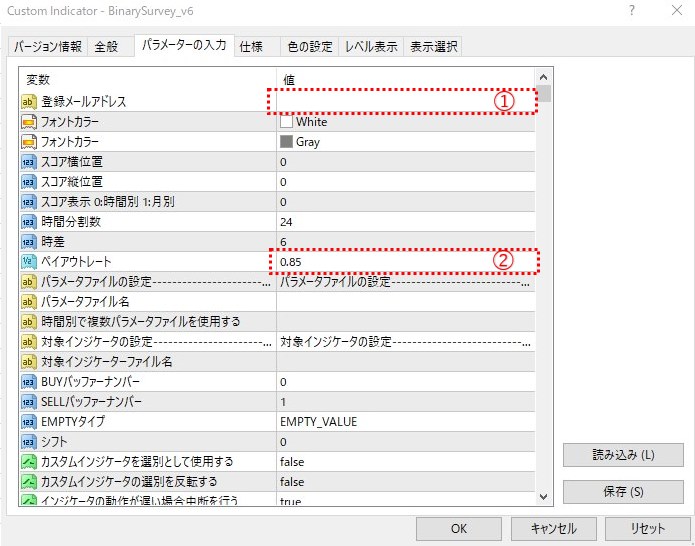The height and width of the screenshot is (546, 695).
Task: Click the 123 icon next to スコア横位置
Action: (29, 162)
